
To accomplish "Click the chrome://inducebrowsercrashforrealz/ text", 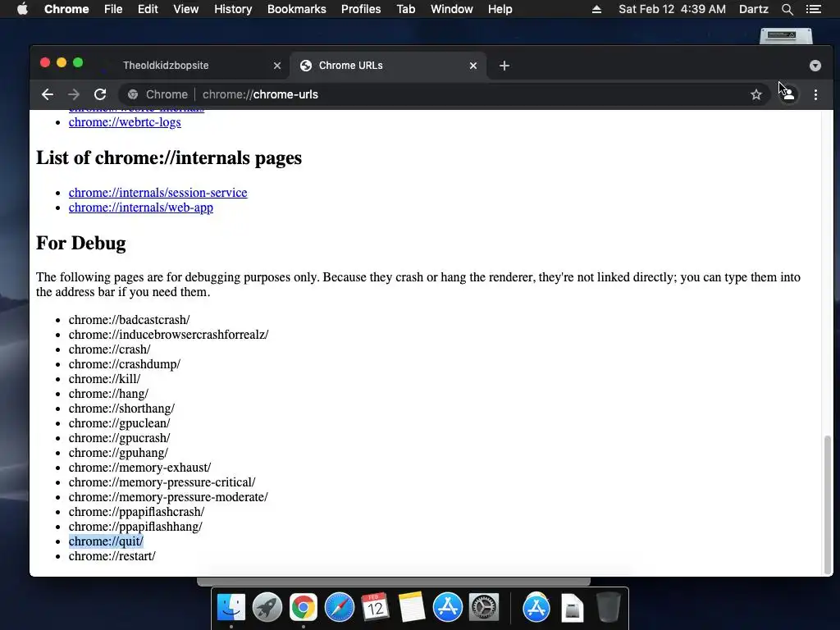I will [x=168, y=335].
